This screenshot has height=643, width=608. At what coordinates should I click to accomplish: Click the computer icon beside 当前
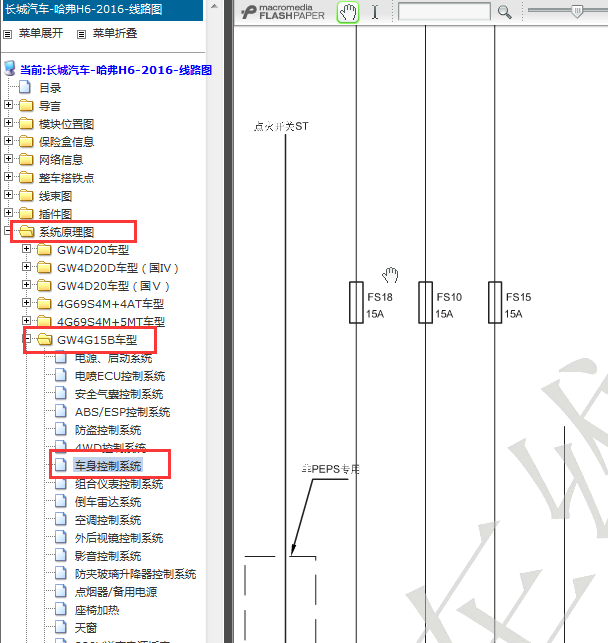10,68
